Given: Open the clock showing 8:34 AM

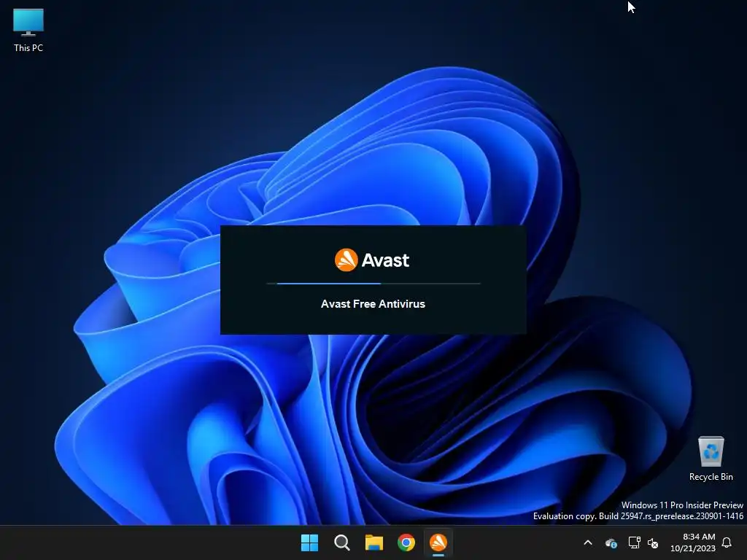Looking at the screenshot, I should [693, 542].
